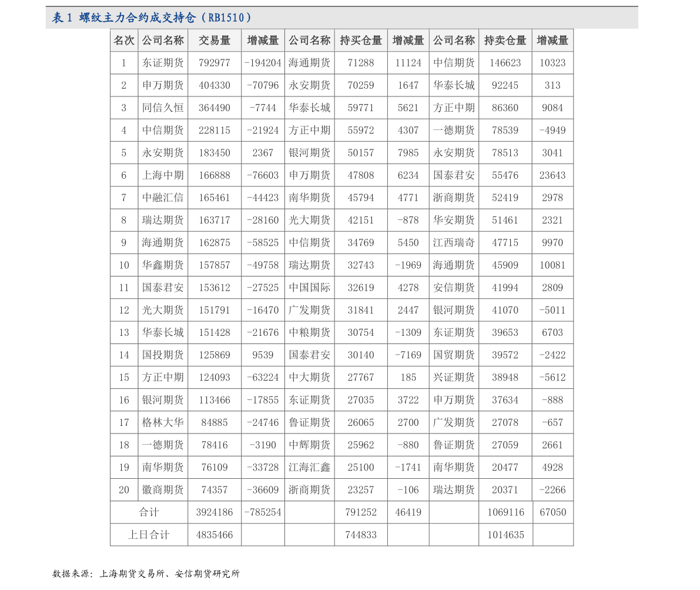Click trading volume value 792977
700x590 pixels.
215,62
